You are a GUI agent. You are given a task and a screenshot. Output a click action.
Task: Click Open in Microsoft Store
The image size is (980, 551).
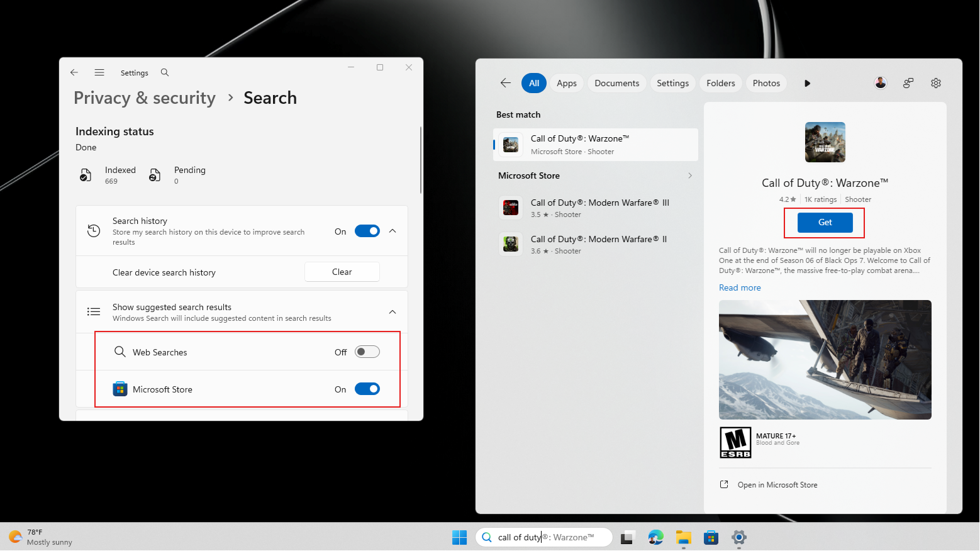point(777,484)
